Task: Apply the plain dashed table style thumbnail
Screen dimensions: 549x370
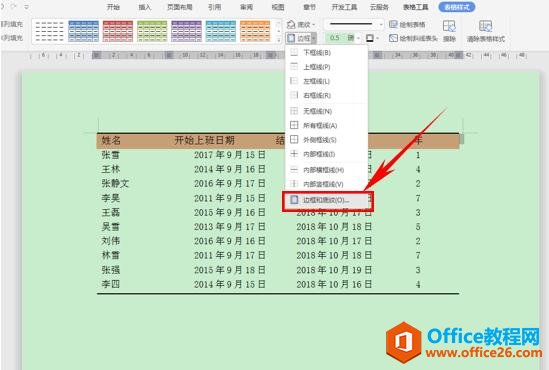Action: [x=49, y=31]
